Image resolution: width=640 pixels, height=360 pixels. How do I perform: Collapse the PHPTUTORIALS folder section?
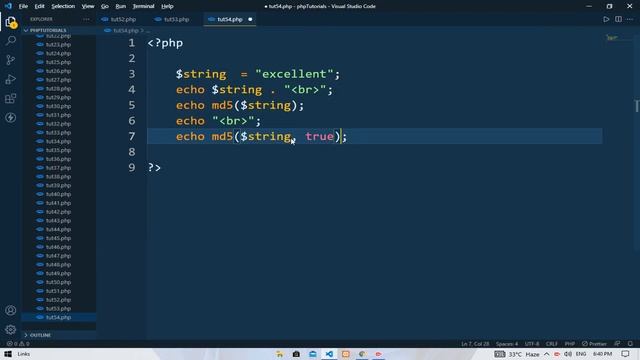coord(59,30)
